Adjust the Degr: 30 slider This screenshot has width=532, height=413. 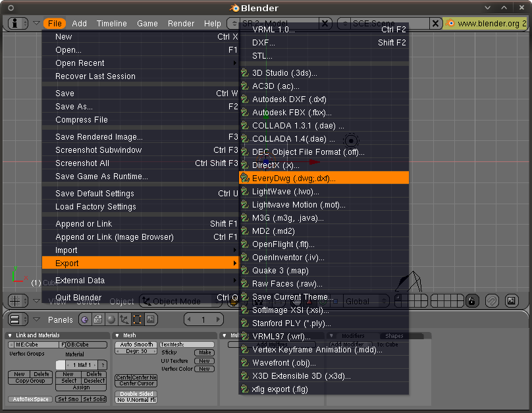click(x=136, y=350)
